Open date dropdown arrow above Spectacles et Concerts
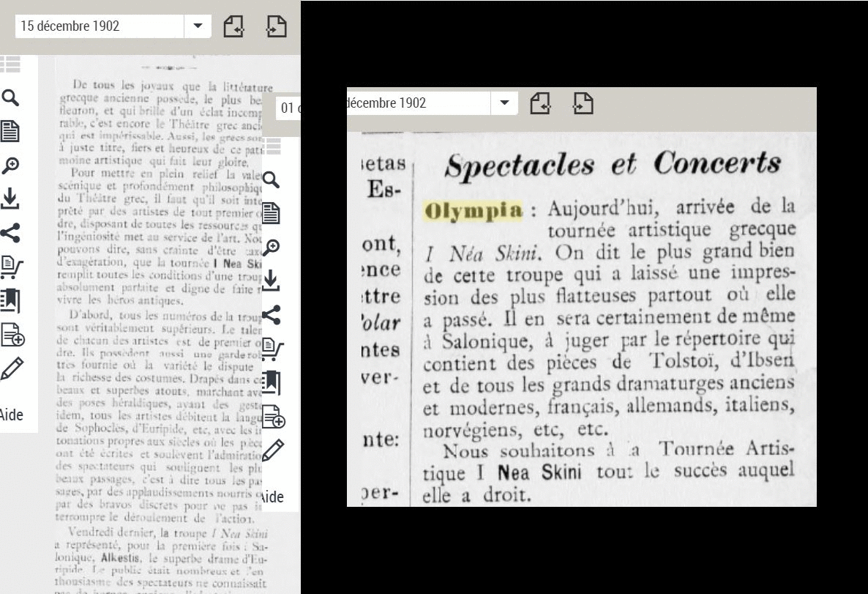This screenshot has width=868, height=594. (504, 103)
